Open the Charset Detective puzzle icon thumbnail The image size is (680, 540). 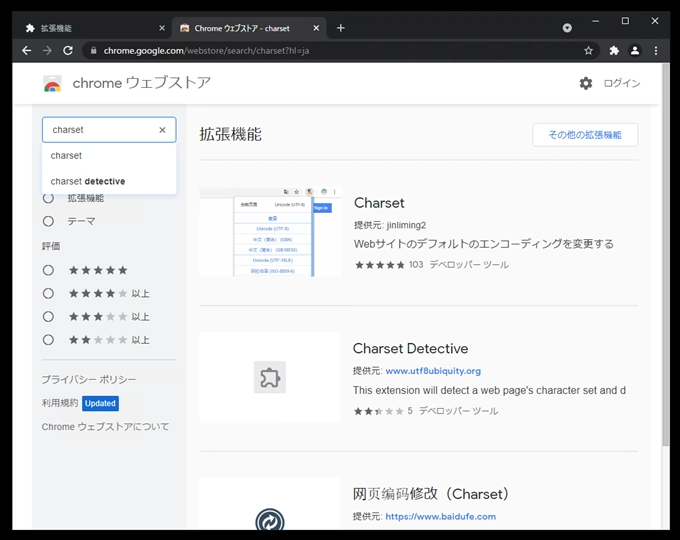[x=270, y=377]
